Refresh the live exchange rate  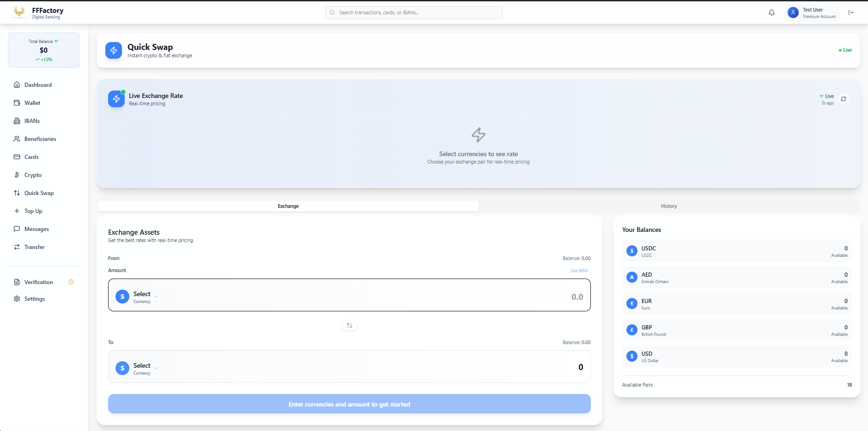844,99
